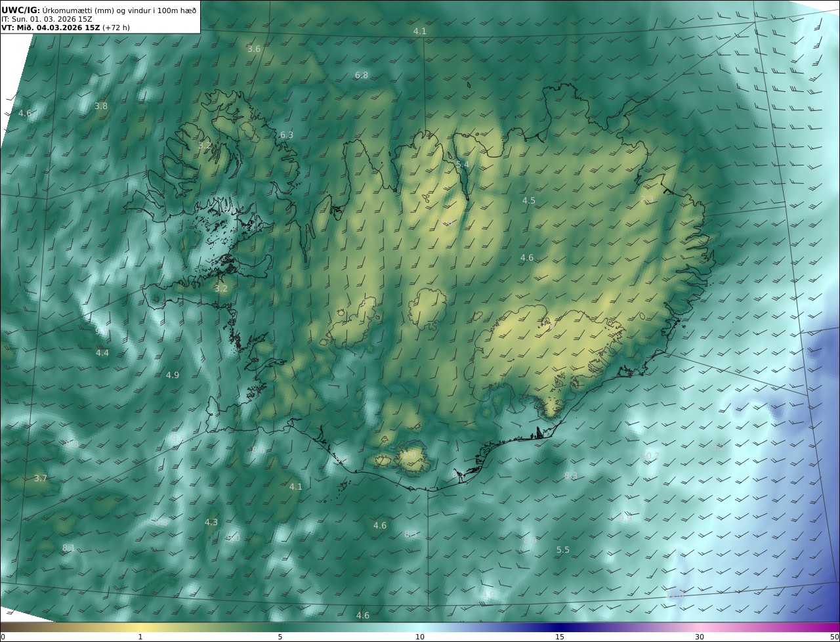Click the 6.3 value label
Screen dimensions: 840x642
287,135
